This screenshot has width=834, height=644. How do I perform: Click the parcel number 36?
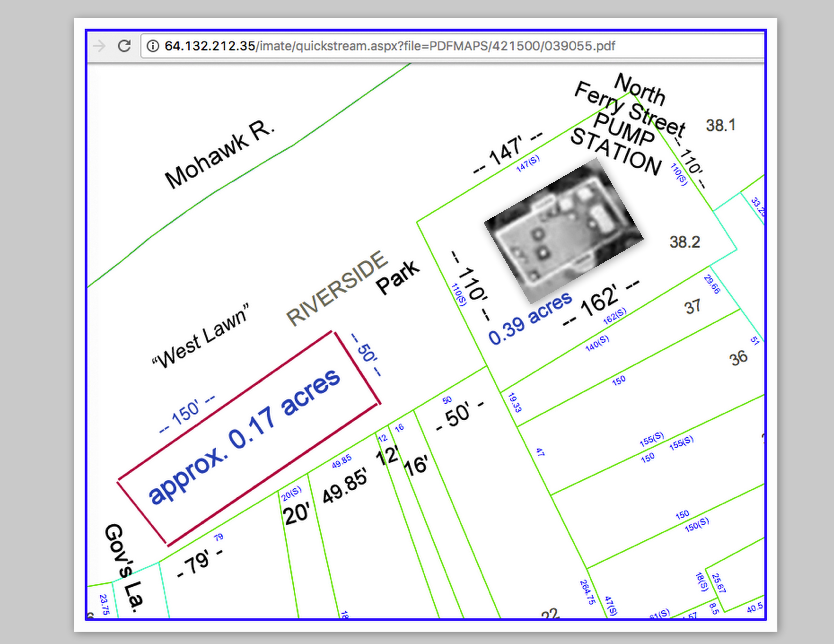click(x=738, y=358)
